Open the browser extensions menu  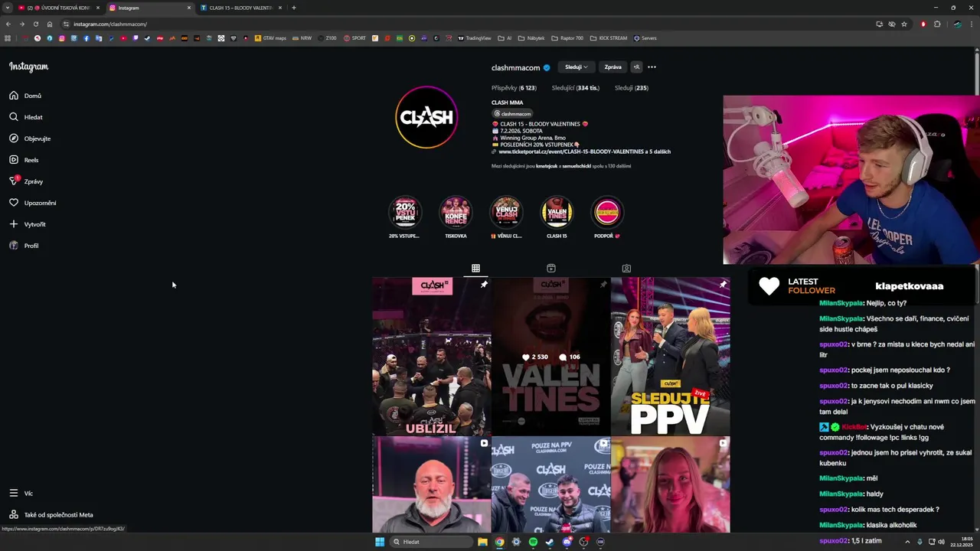pos(937,24)
